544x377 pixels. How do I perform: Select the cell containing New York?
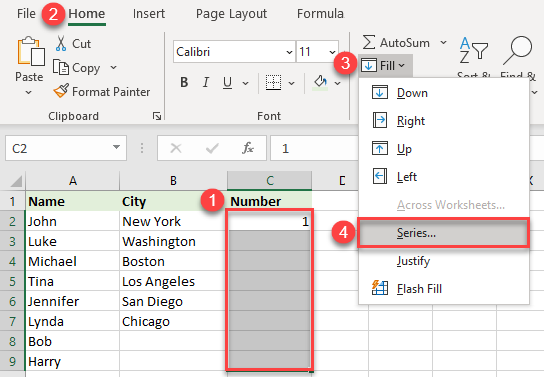(x=173, y=221)
